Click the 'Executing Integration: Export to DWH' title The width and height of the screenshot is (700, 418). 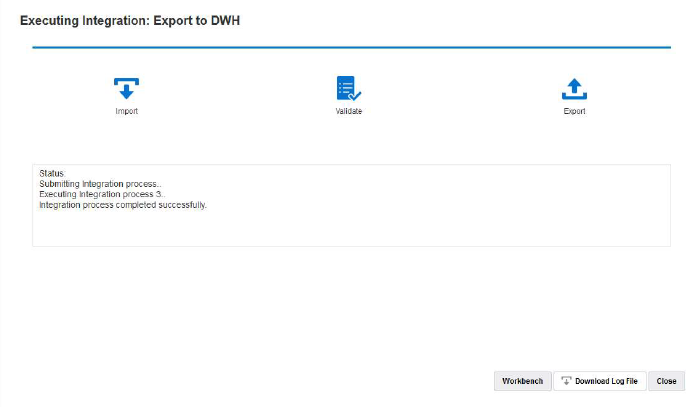tap(130, 21)
